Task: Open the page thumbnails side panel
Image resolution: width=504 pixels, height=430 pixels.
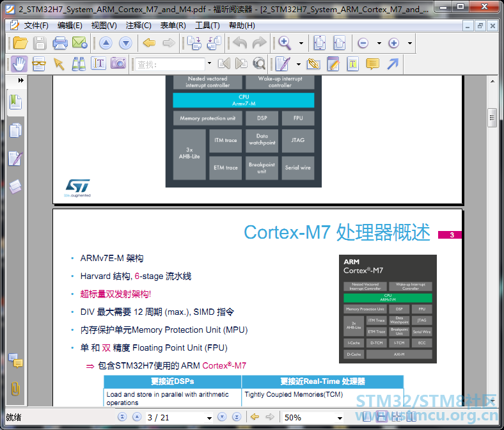Action: point(15,131)
